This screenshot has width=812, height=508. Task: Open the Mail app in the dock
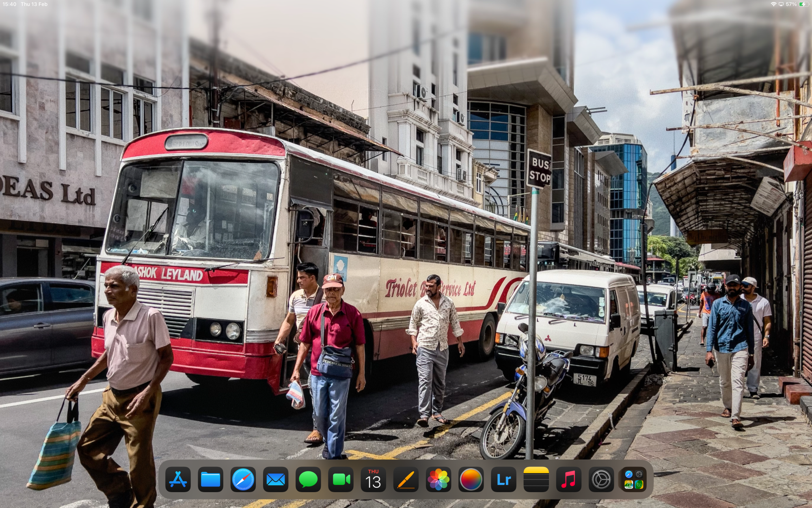[x=276, y=480]
